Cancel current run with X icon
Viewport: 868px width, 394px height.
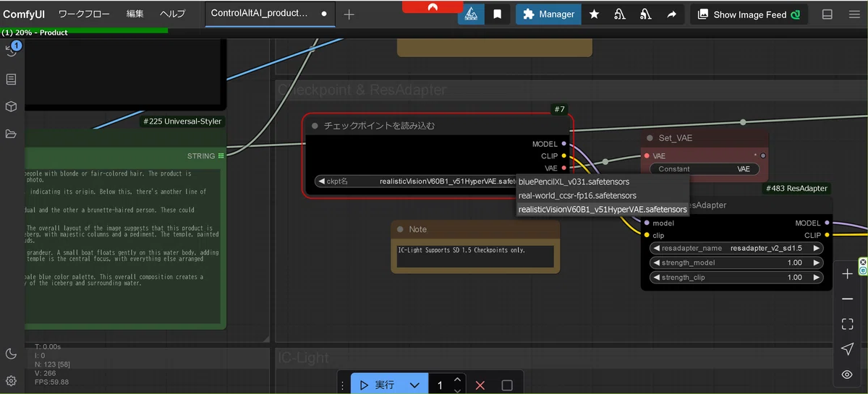[x=480, y=385]
